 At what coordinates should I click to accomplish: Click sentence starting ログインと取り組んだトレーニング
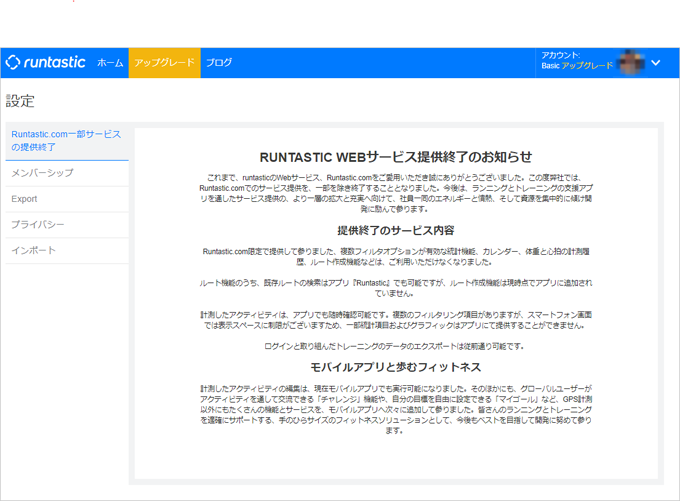coord(394,347)
